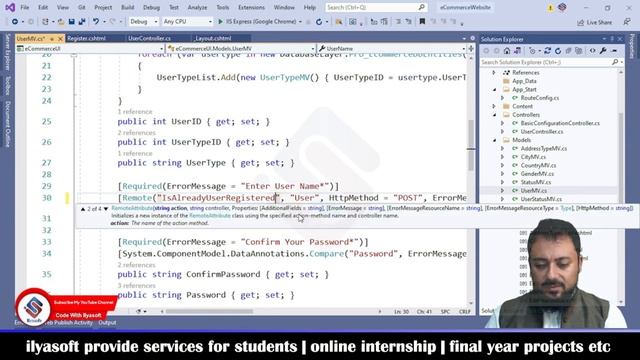
Task: Click the Pending Changes Filter icon
Action: coord(532,51)
